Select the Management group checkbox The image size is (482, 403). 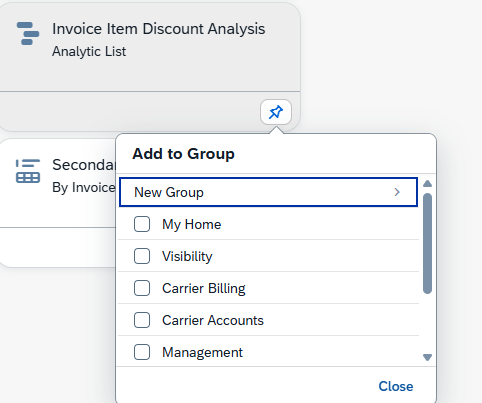pyautogui.click(x=142, y=352)
